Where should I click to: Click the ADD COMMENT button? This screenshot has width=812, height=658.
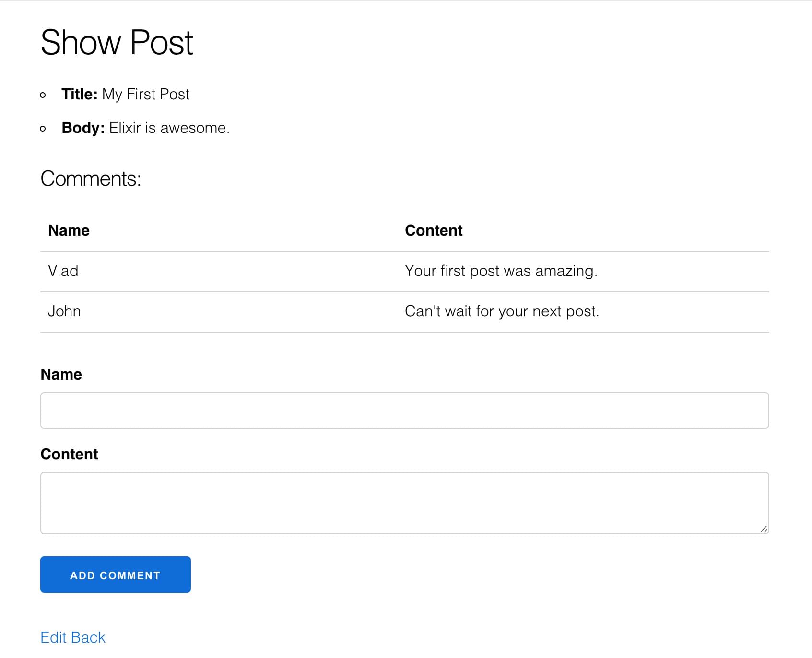[x=116, y=574]
